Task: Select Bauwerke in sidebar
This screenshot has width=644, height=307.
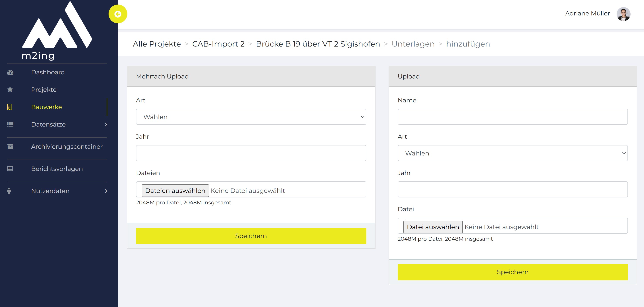Action: [47, 107]
